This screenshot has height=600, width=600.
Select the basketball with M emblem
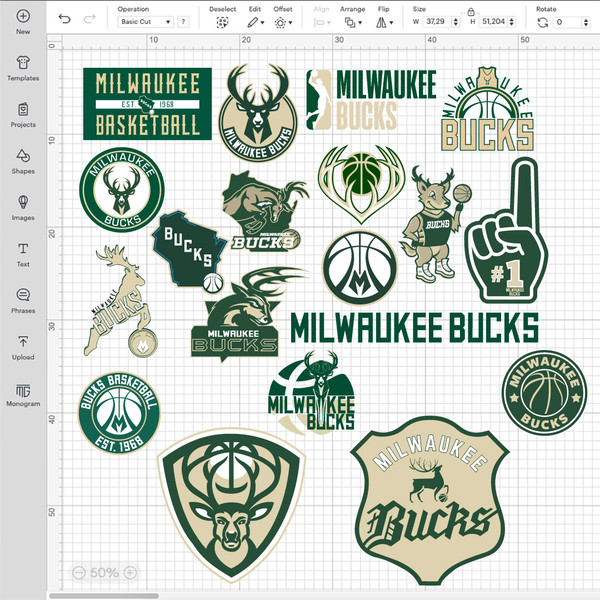click(360, 267)
